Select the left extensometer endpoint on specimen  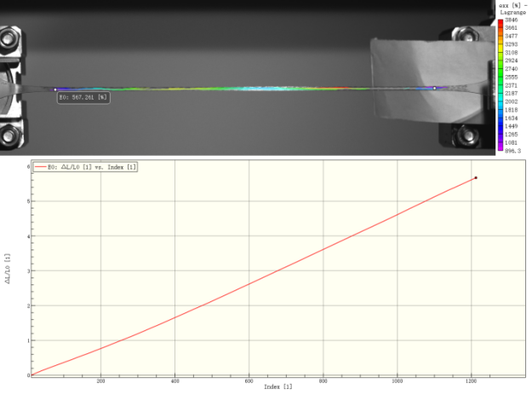tap(55, 89)
